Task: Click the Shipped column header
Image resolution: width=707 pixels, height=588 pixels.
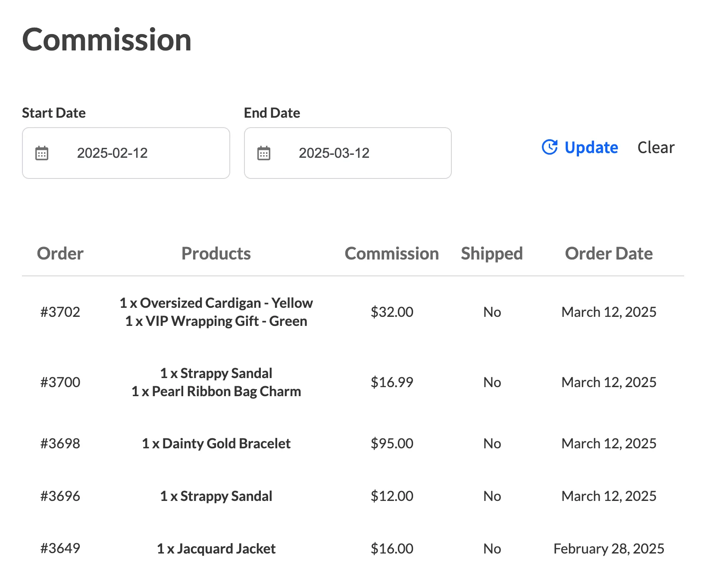Action: click(x=492, y=253)
